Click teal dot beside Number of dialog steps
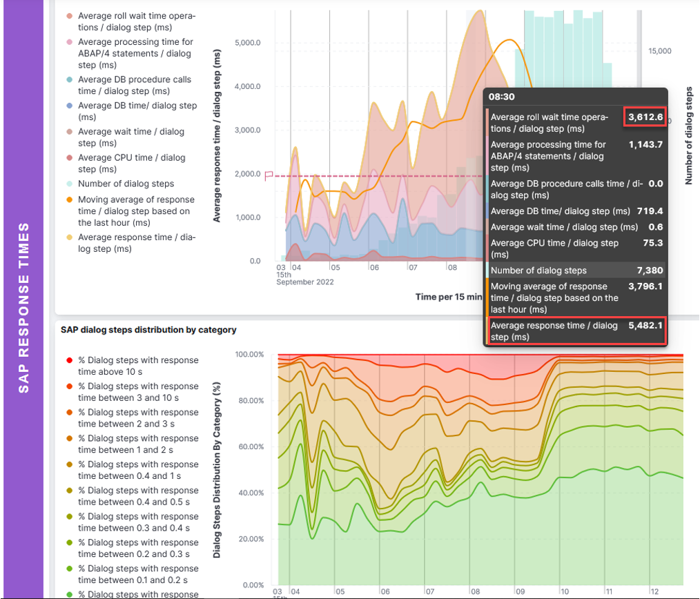The image size is (700, 599). point(68,184)
